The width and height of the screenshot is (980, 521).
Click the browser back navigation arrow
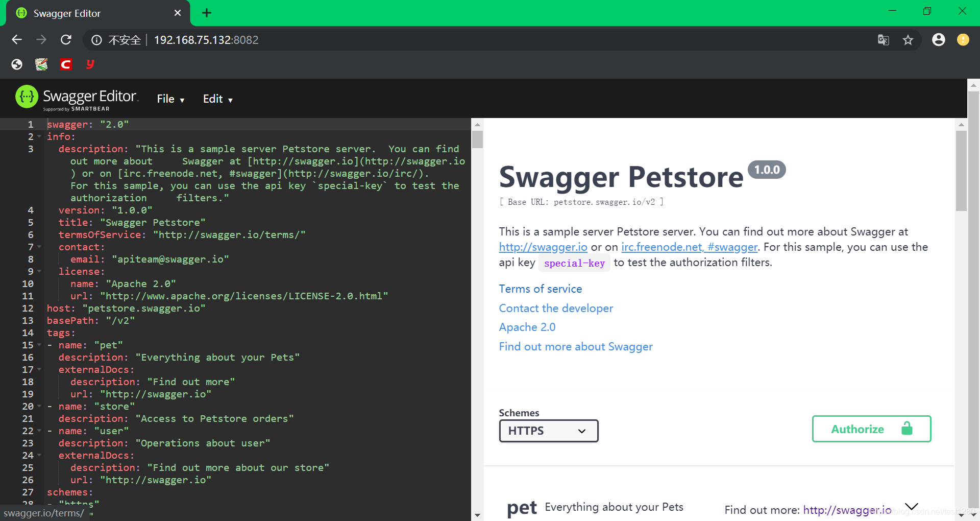(x=17, y=40)
